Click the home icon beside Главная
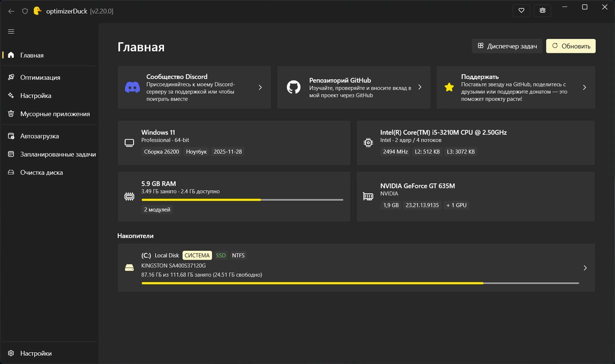 click(11, 55)
